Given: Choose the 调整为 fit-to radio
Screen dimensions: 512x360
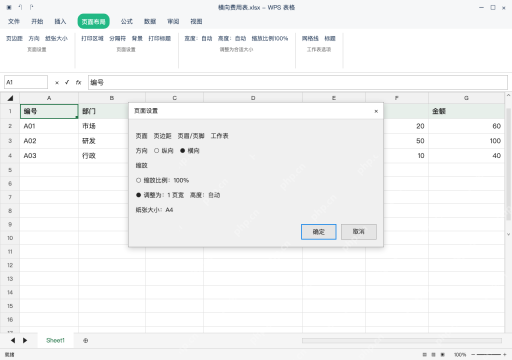Looking at the screenshot, I should tap(138, 195).
